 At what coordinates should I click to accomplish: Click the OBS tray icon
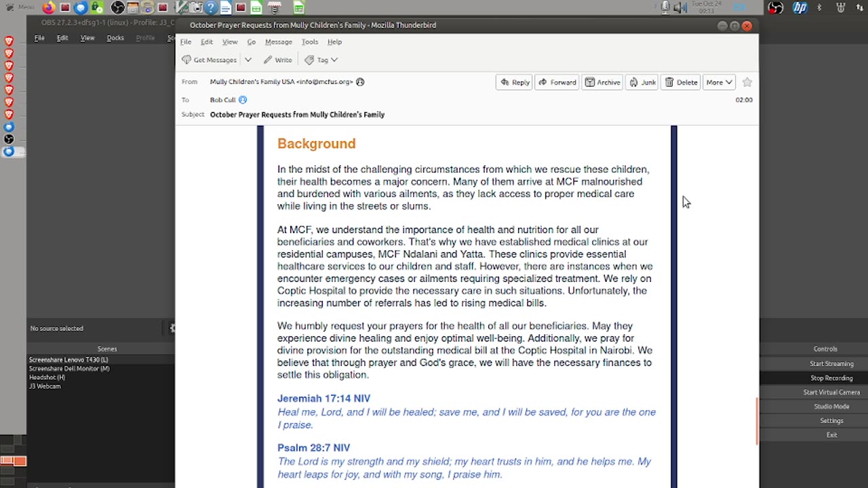coord(776,7)
